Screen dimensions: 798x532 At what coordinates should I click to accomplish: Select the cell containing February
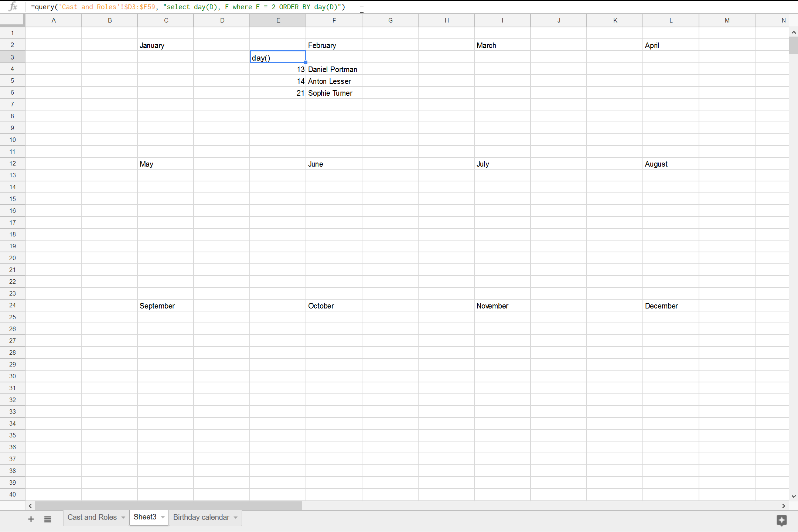pyautogui.click(x=333, y=45)
